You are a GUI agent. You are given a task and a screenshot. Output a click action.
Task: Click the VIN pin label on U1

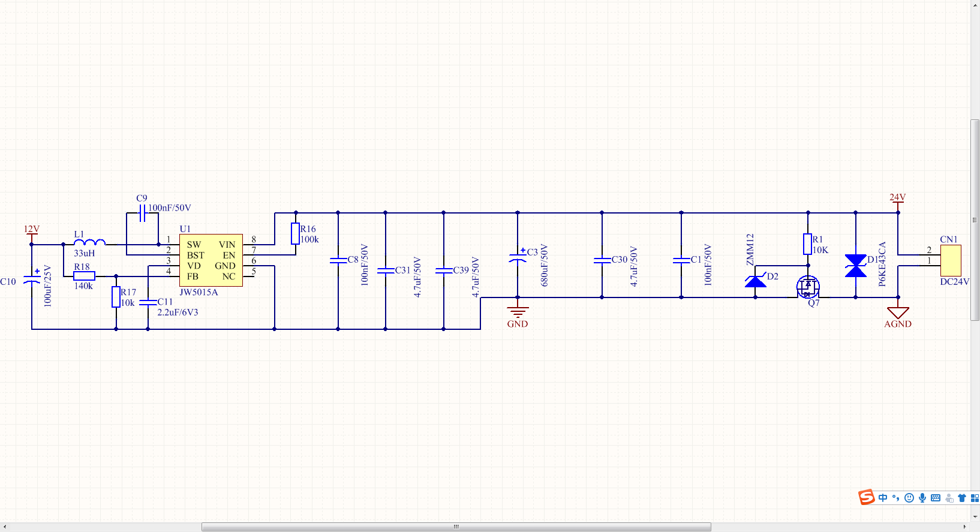[x=227, y=245]
